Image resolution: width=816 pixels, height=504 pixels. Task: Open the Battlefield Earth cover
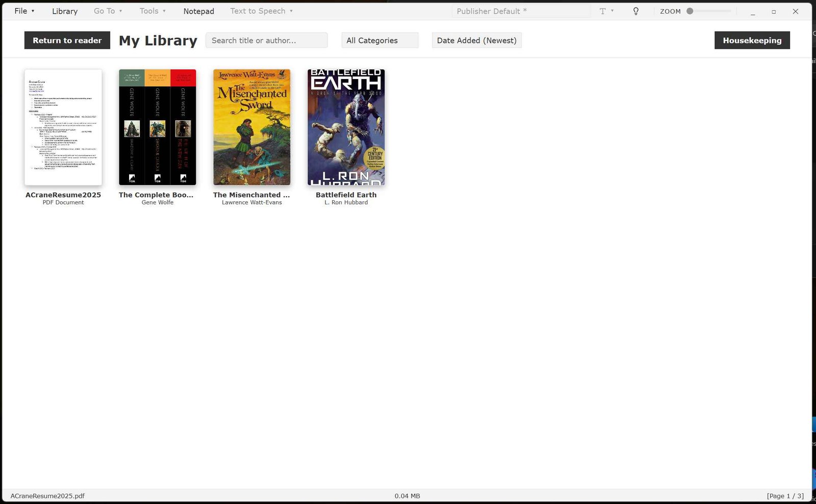[346, 127]
